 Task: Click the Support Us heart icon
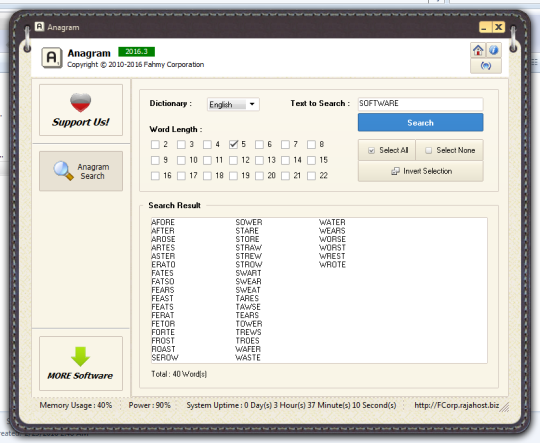coord(81,103)
